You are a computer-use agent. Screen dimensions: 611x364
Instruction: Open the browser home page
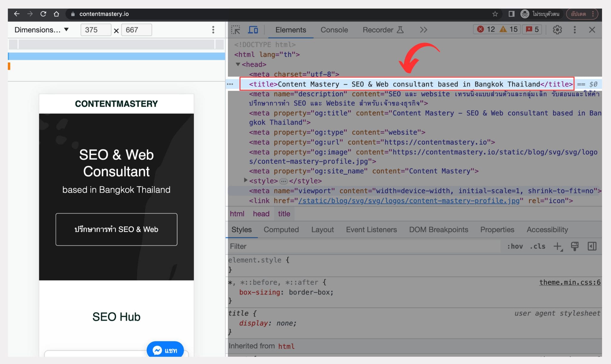(56, 14)
